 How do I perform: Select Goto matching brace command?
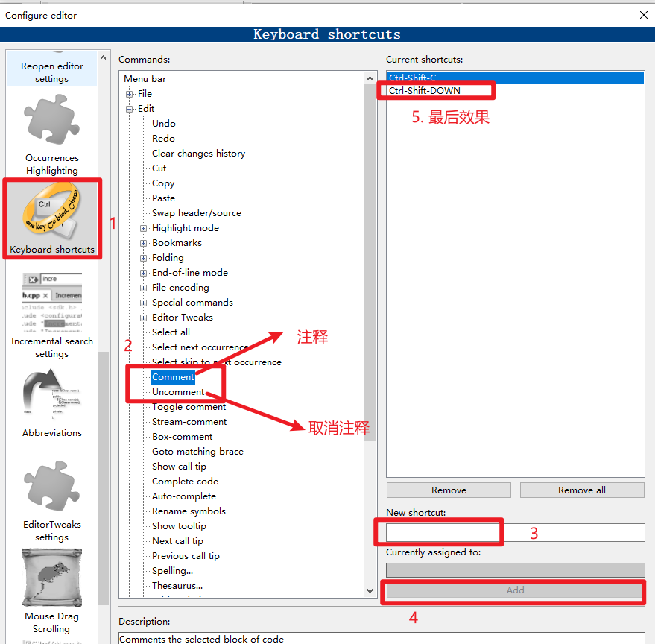(x=197, y=452)
